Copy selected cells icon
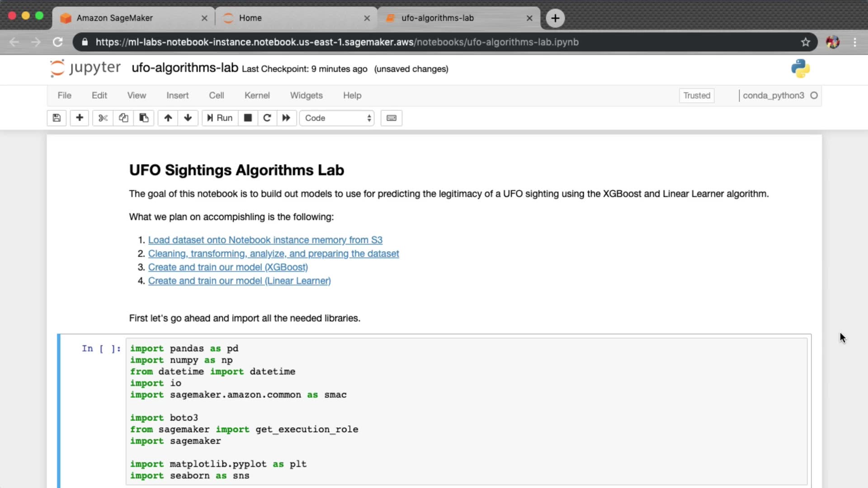Image resolution: width=868 pixels, height=488 pixels. (123, 118)
